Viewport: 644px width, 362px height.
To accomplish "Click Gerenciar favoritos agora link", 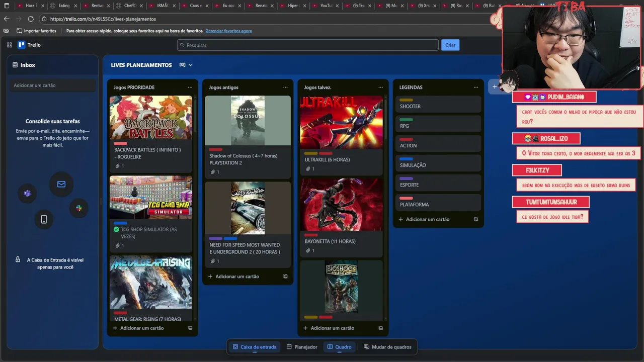I will pyautogui.click(x=228, y=31).
